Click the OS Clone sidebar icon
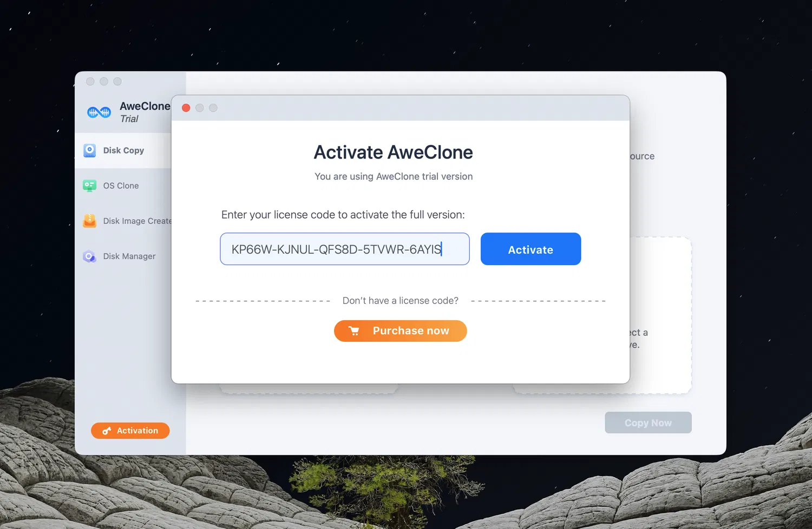Image resolution: width=812 pixels, height=529 pixels. pos(89,186)
